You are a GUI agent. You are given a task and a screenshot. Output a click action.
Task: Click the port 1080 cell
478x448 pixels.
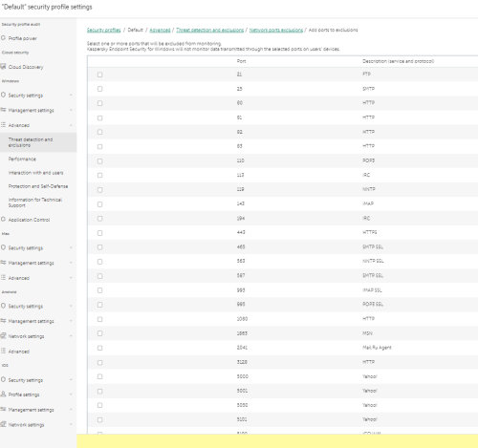[x=242, y=319]
